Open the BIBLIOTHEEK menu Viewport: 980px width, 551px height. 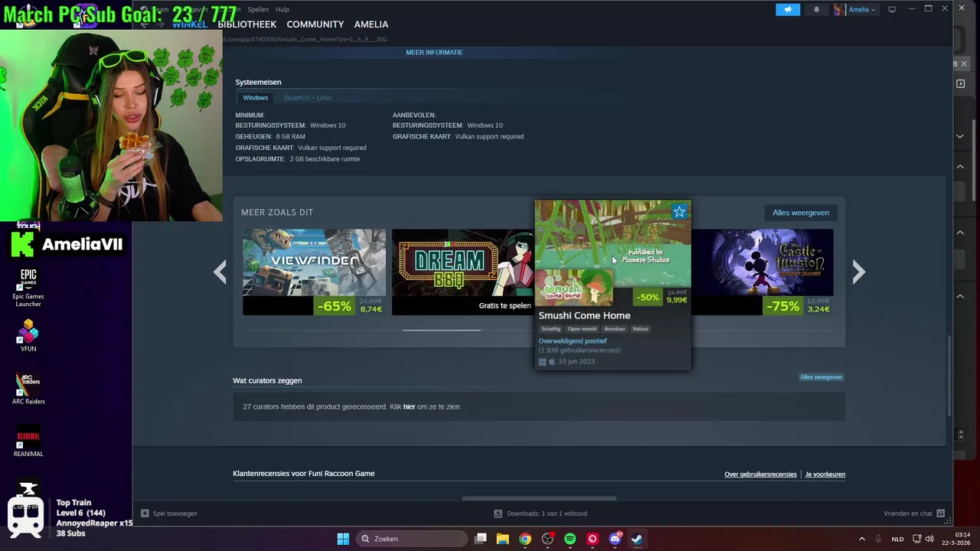pos(248,24)
